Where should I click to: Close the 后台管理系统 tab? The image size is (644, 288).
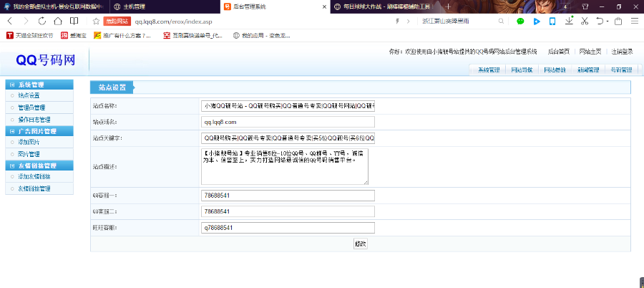tap(324, 7)
